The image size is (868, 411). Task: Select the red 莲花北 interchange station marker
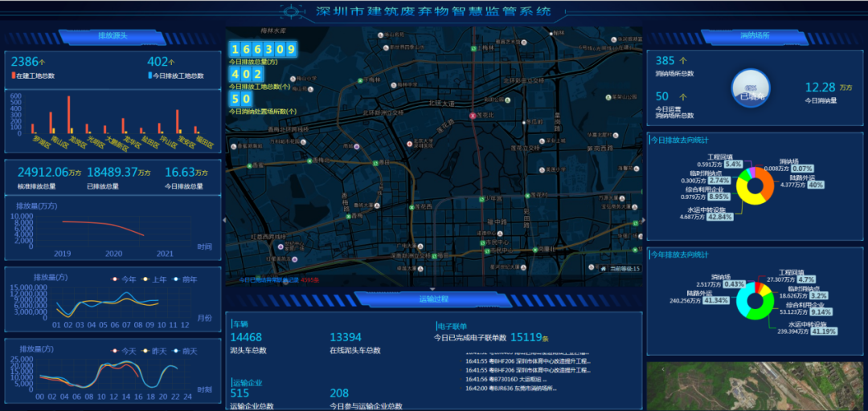473,116
